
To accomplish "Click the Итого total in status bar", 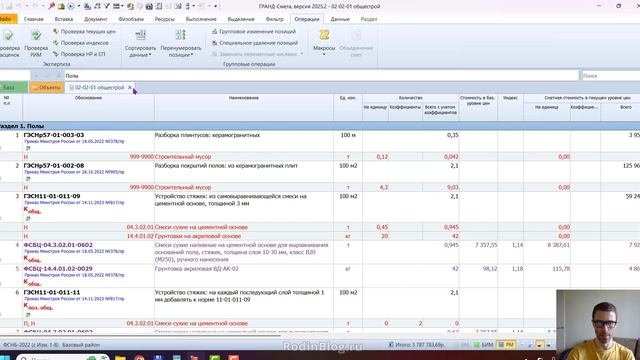I will 416,345.
